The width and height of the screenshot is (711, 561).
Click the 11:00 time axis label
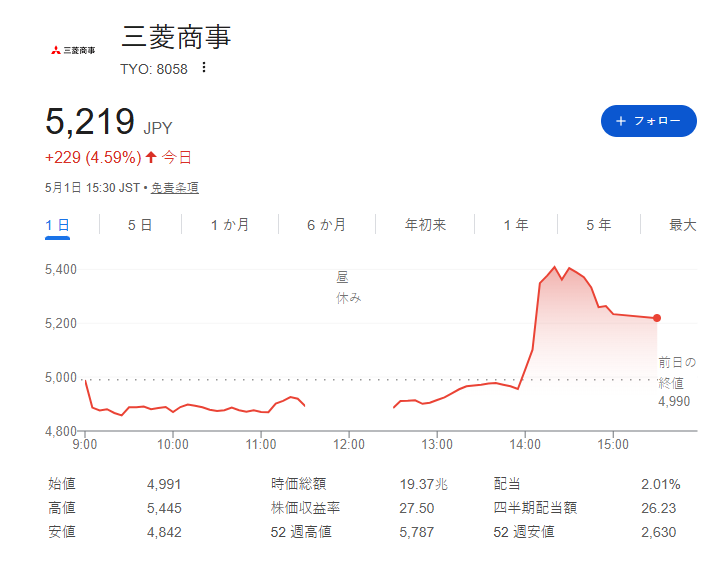[261, 444]
